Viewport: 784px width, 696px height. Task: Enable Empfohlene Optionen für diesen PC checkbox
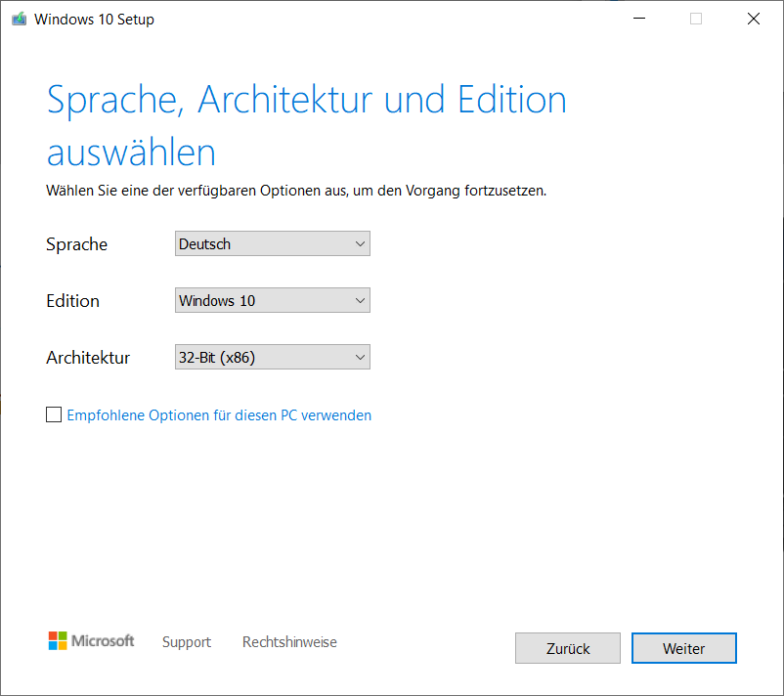54,414
